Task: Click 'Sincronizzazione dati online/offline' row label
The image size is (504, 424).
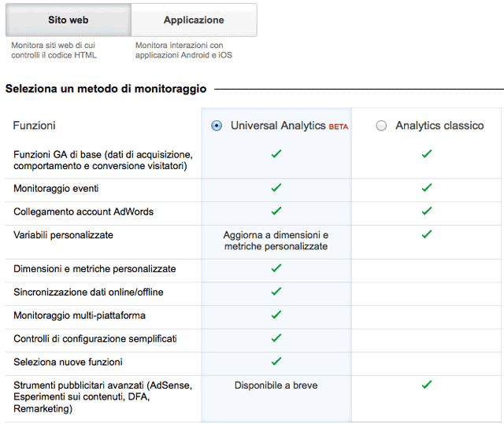Action: point(88,292)
